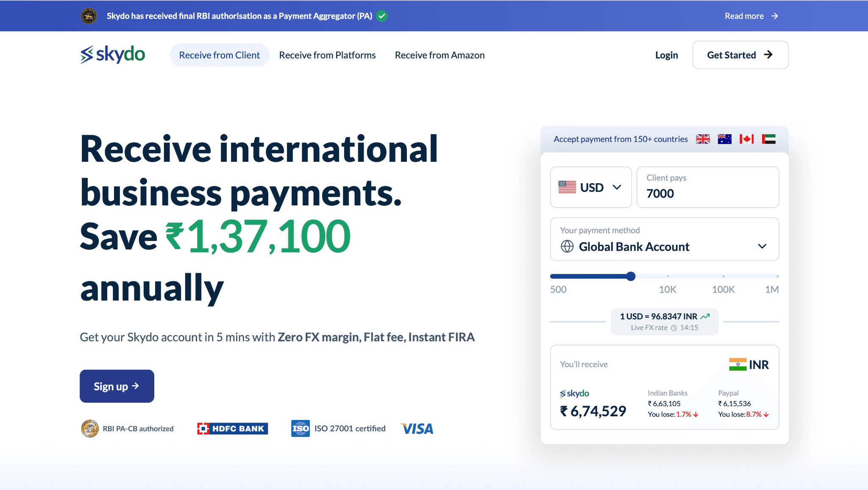Click the globe icon beside Global Bank Account
Screen dimensions: 868x490
(567, 246)
